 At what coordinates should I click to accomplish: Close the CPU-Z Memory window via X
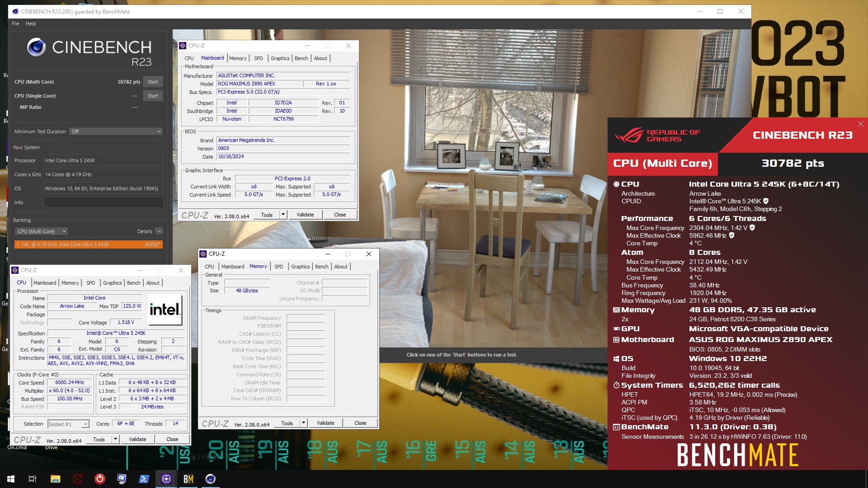point(369,254)
